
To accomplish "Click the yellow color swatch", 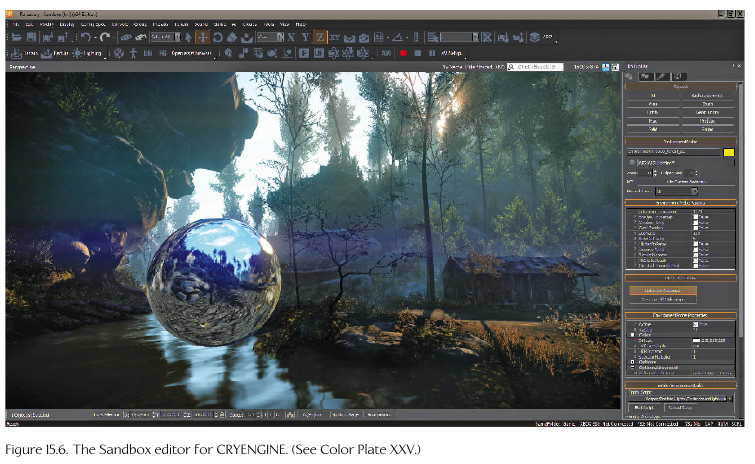I will (729, 152).
